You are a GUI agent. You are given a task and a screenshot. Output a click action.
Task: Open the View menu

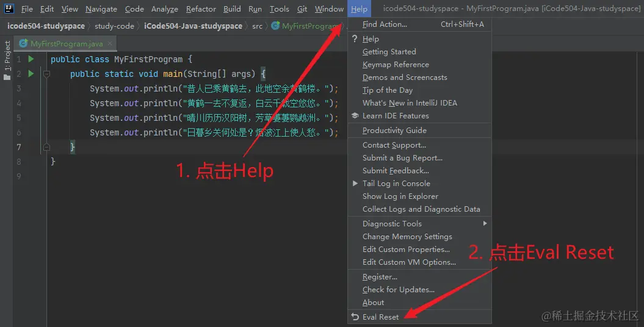tap(70, 9)
